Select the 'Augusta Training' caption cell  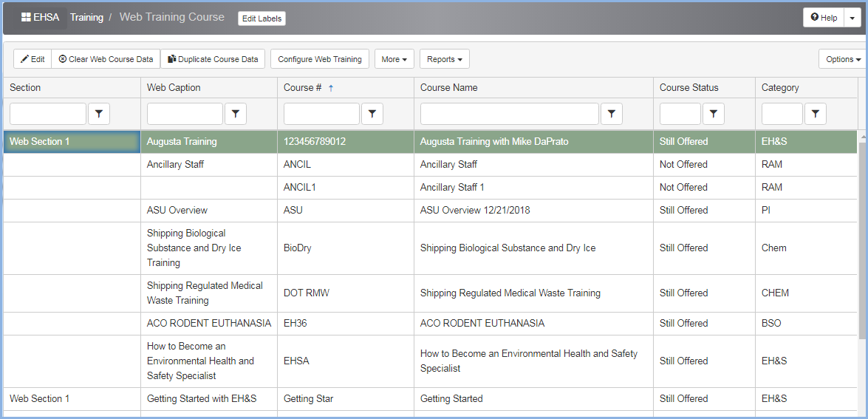(x=209, y=142)
